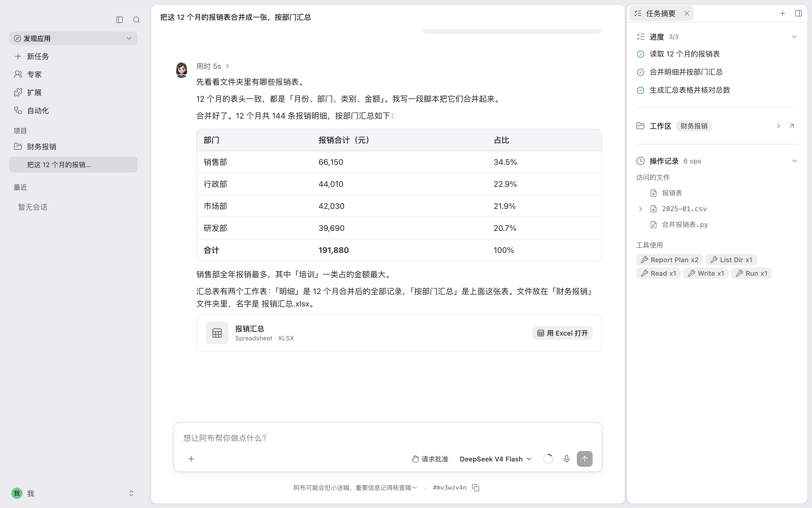The width and height of the screenshot is (812, 508).
Task: Start a 新任务 from sidebar
Action: 73,56
